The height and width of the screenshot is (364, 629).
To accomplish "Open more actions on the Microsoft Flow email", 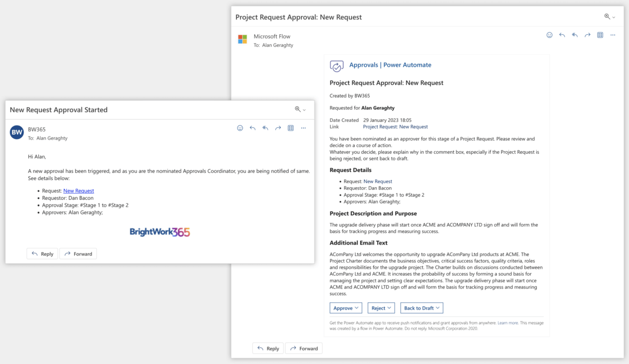I will point(612,35).
